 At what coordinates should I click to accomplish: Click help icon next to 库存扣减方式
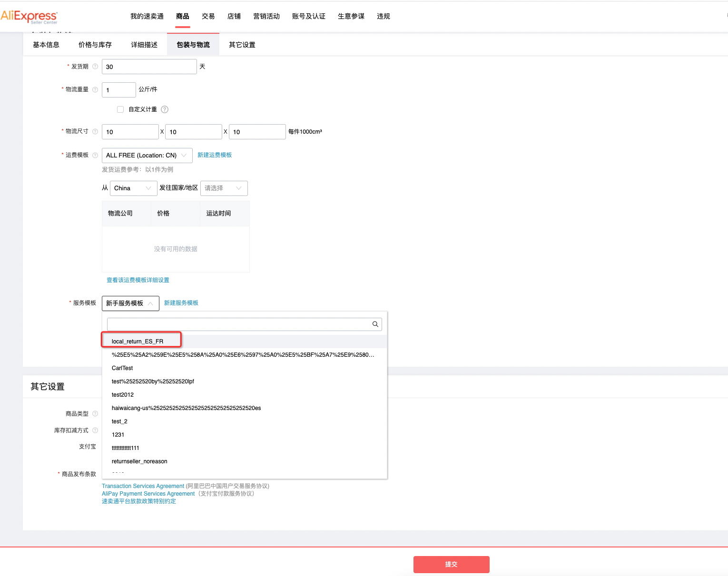(x=95, y=430)
